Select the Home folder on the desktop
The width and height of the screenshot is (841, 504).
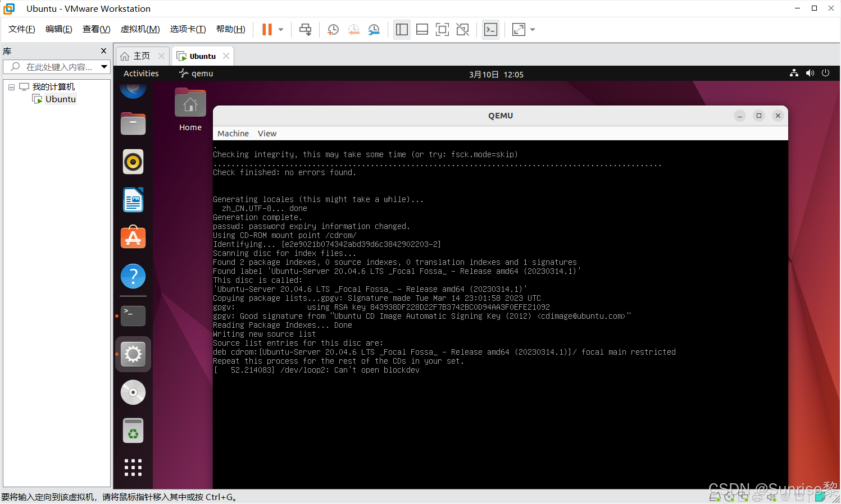[190, 110]
